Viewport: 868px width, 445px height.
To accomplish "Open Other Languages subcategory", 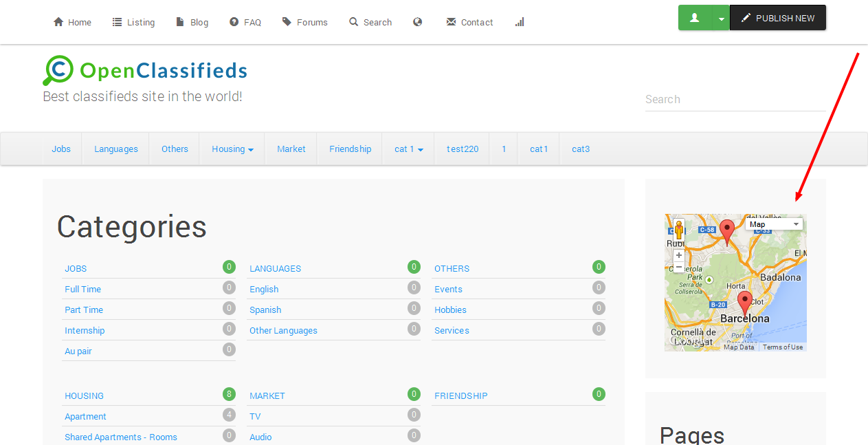I will (x=283, y=331).
